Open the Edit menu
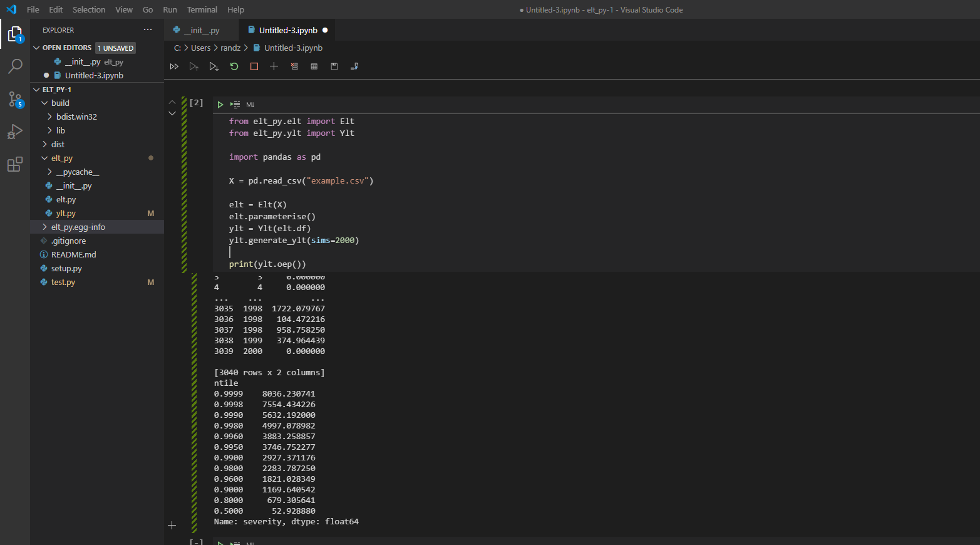980x545 pixels. click(x=56, y=9)
